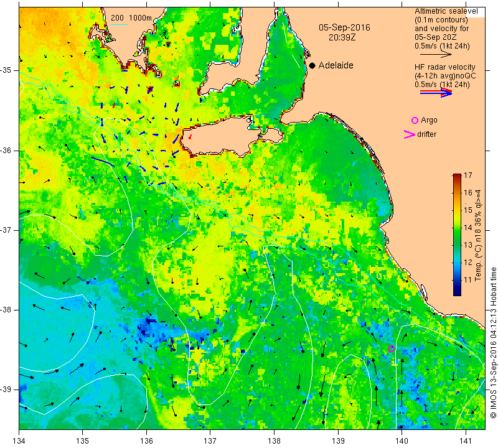
Task: Click latitude axis label -36
Action: point(6,150)
